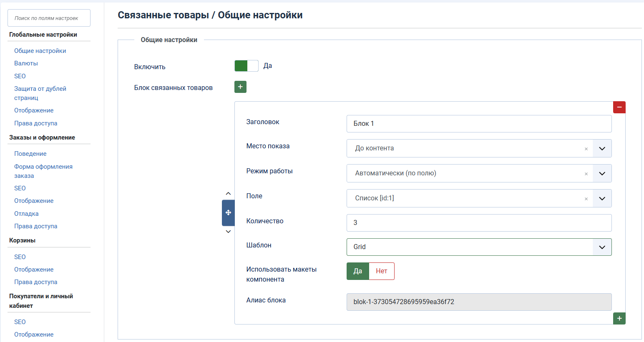
Task: Click the blue drag handle with the move icon
Action: pyautogui.click(x=228, y=213)
